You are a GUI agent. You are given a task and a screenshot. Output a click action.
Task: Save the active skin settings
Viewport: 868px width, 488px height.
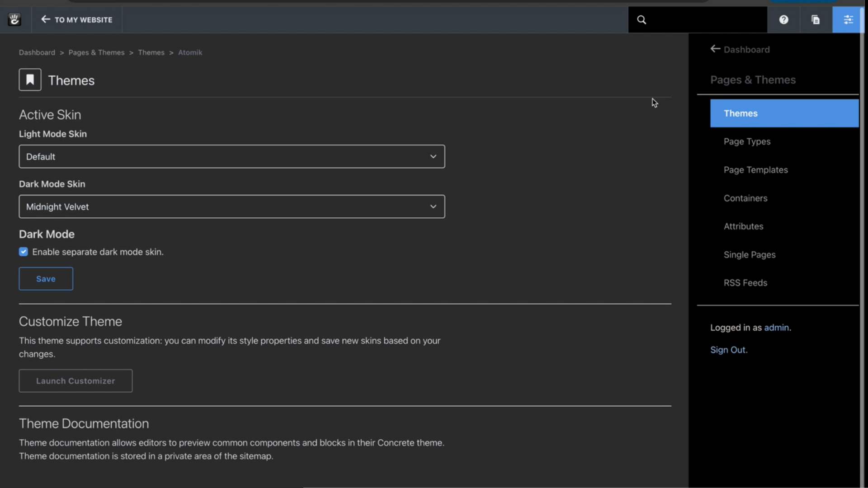(46, 279)
